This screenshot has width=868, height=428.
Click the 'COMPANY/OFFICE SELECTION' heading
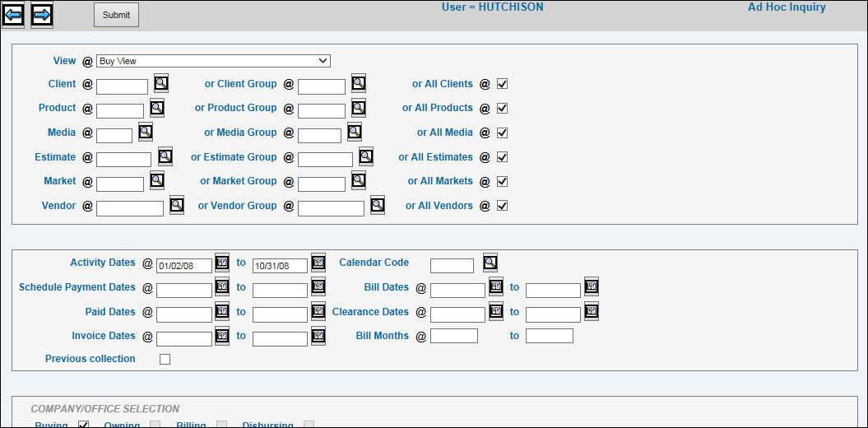105,409
